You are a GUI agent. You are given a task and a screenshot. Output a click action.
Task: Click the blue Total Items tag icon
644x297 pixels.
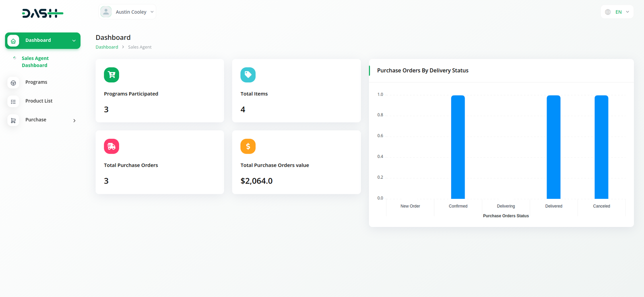pos(248,75)
